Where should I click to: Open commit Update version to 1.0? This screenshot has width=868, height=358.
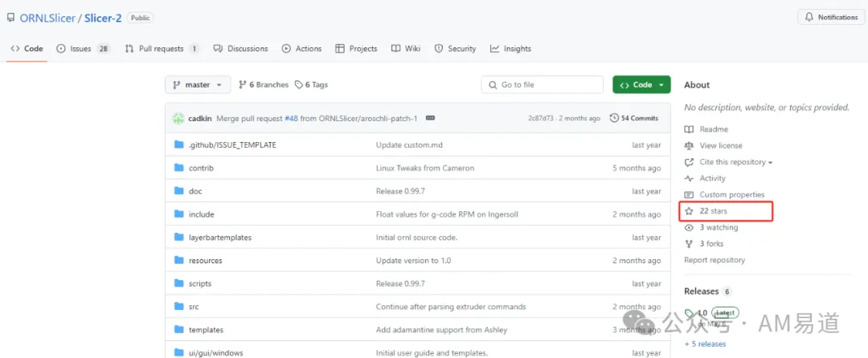coord(414,260)
